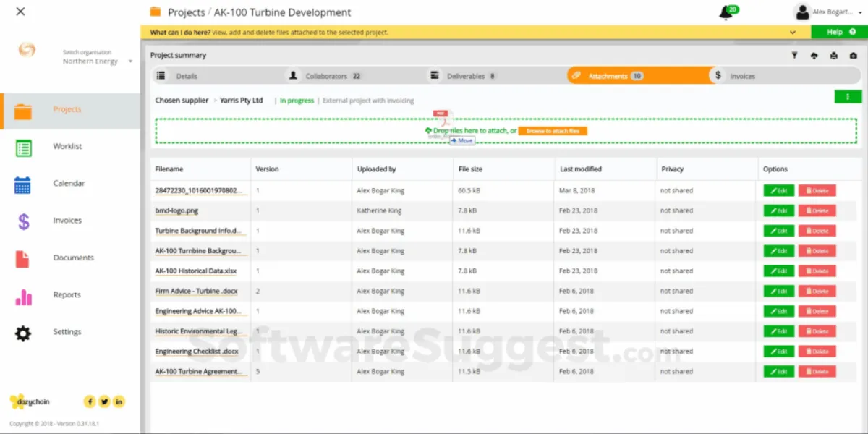Open Settings in the sidebar

point(67,332)
